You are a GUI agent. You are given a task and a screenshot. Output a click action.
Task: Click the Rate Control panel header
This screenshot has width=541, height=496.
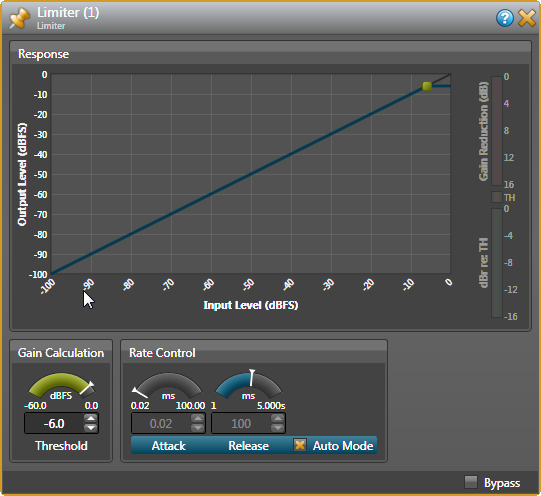point(254,353)
